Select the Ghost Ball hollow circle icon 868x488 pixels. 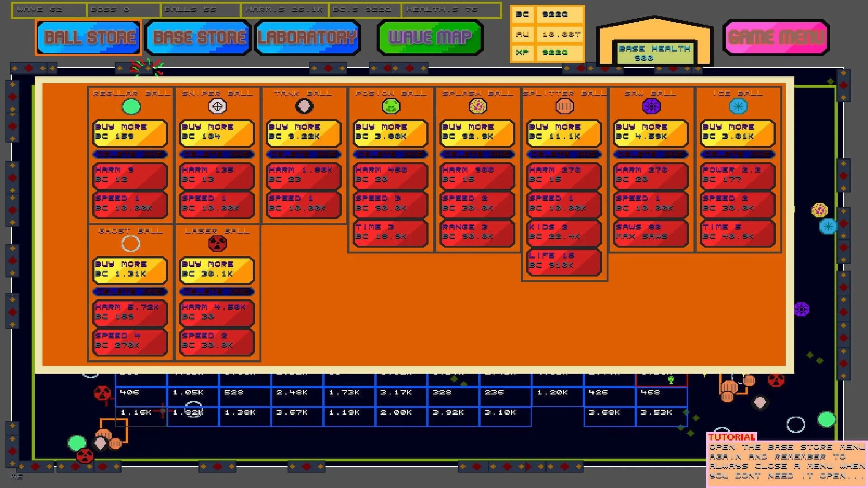pos(131,244)
